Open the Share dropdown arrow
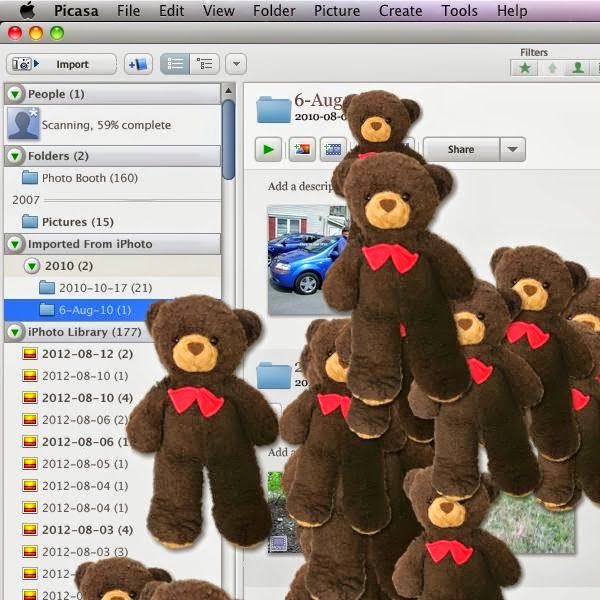The height and width of the screenshot is (600, 600). [513, 149]
